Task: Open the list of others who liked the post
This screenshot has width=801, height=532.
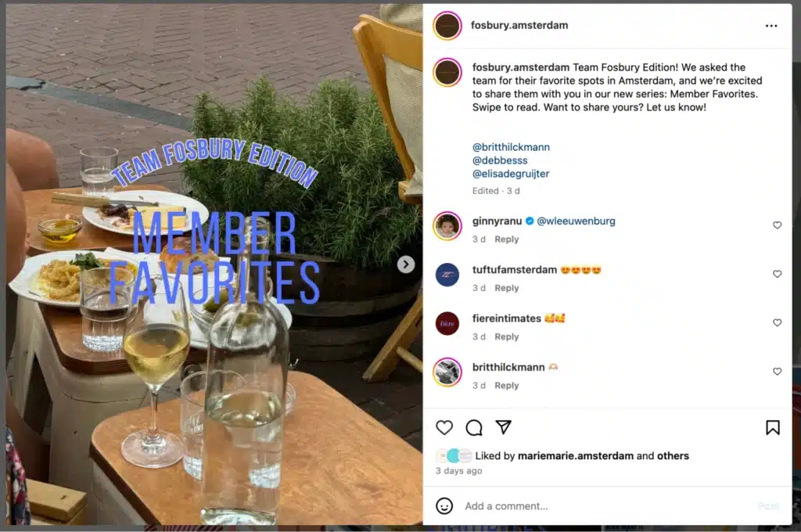Action: (x=673, y=456)
